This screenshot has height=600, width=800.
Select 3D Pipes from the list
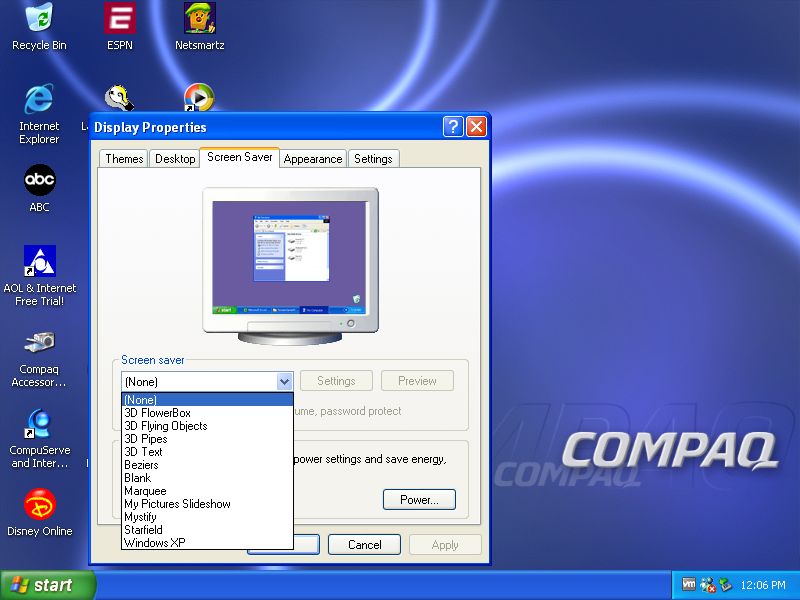pos(207,439)
